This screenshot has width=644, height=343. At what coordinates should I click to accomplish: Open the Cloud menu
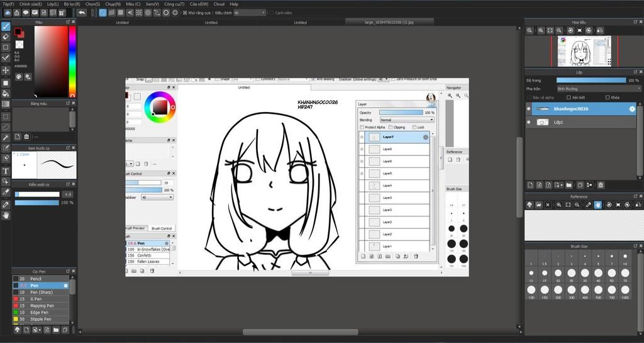pos(219,4)
